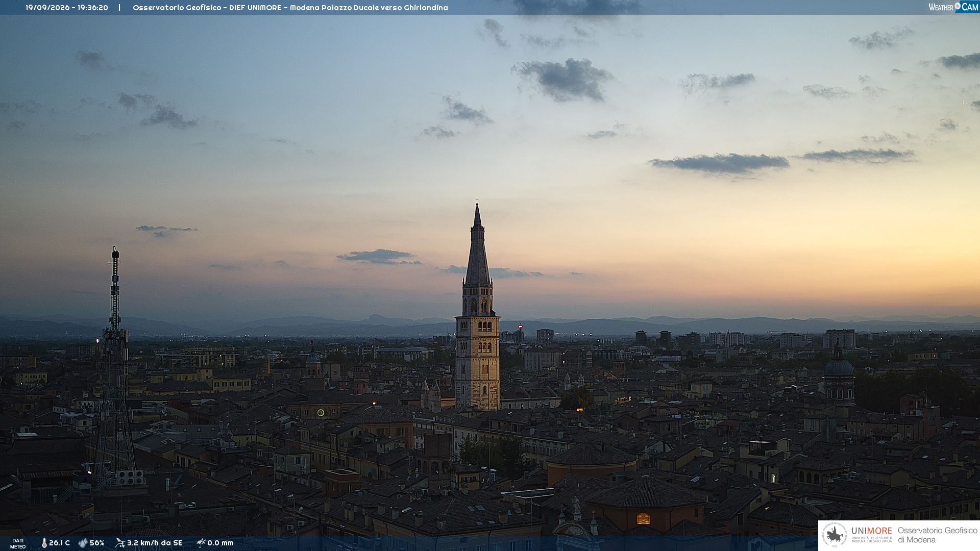
Task: Click the rain umbrella icon
Action: click(201, 543)
